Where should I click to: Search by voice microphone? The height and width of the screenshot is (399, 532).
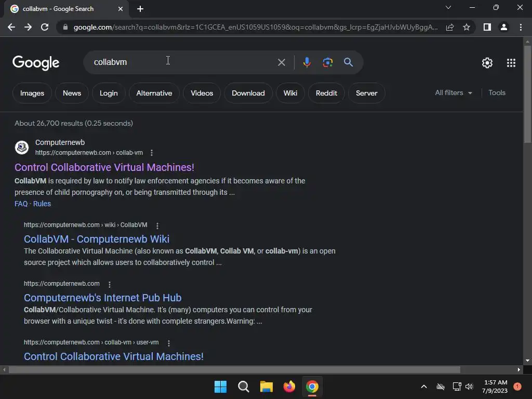point(307,62)
